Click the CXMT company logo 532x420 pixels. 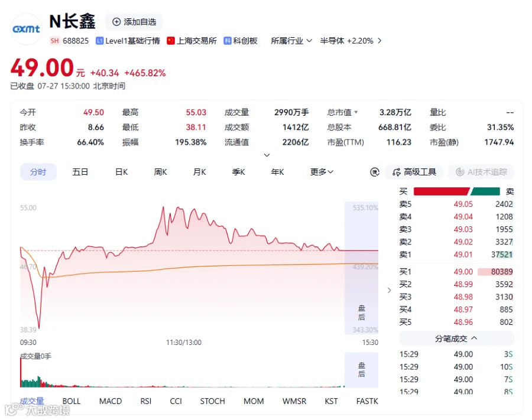coord(27,29)
